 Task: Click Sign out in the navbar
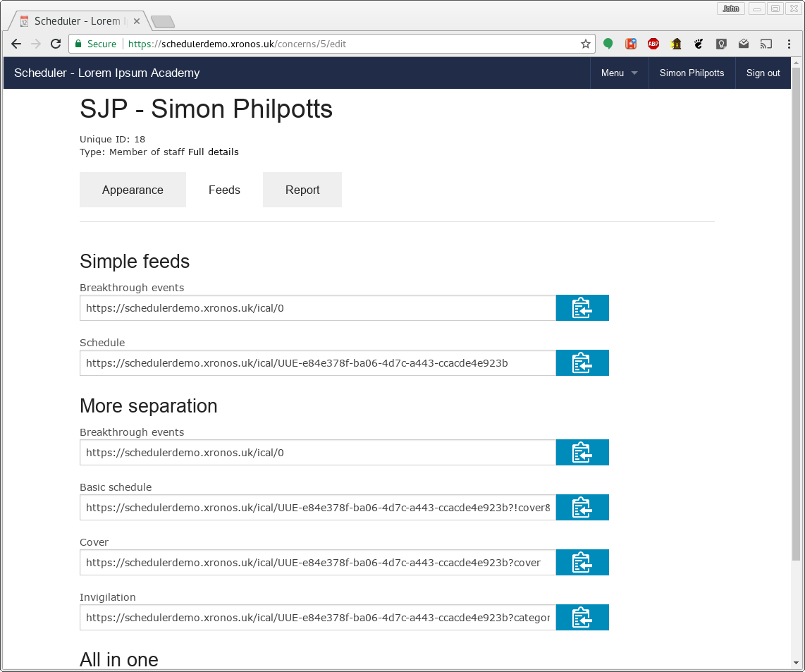(763, 73)
